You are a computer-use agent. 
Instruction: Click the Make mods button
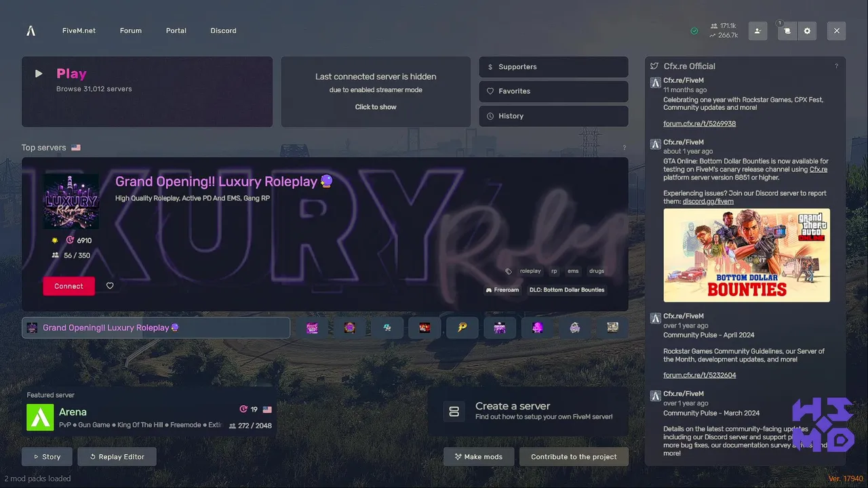pos(479,457)
